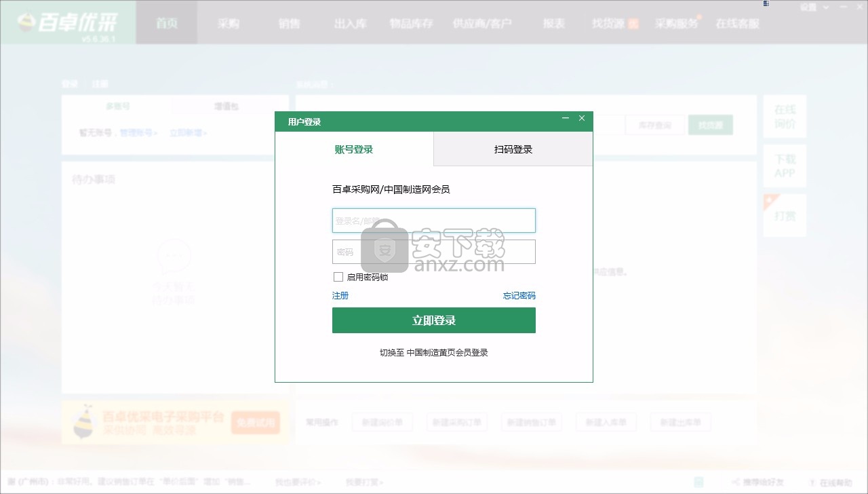Open the 在线客服 menu
This screenshot has width=868, height=494.
tap(738, 23)
